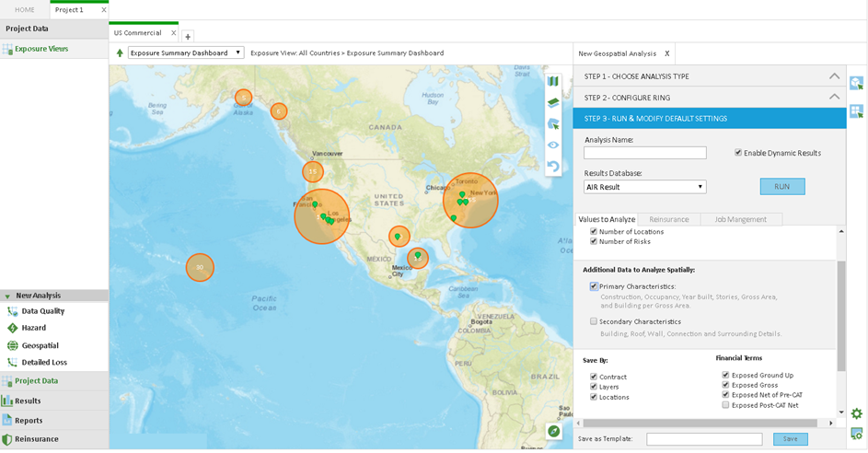This screenshot has height=453, width=868.
Task: Click the Analysis Name input field
Action: click(x=644, y=153)
